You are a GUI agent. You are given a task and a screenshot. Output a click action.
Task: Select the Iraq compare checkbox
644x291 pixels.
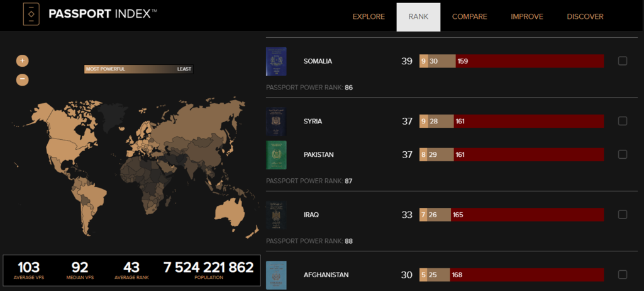623,215
